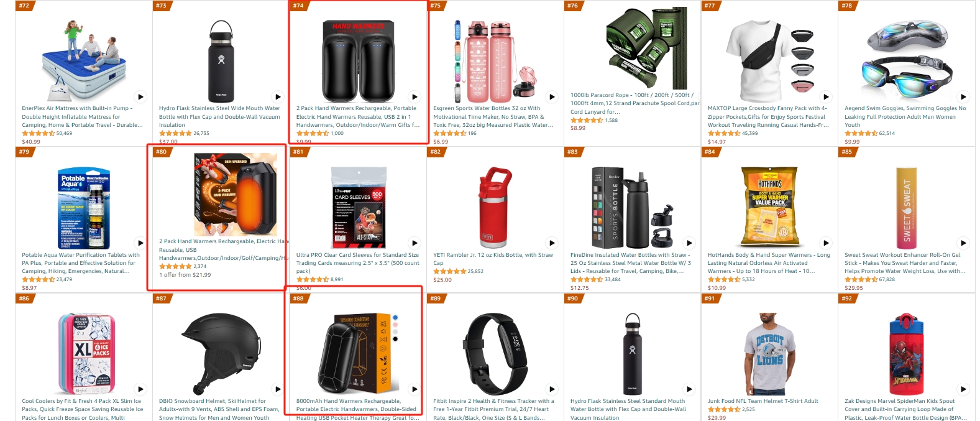Play video for MAXTOP crossbody fanny pack
The image size is (980, 421).
click(826, 96)
